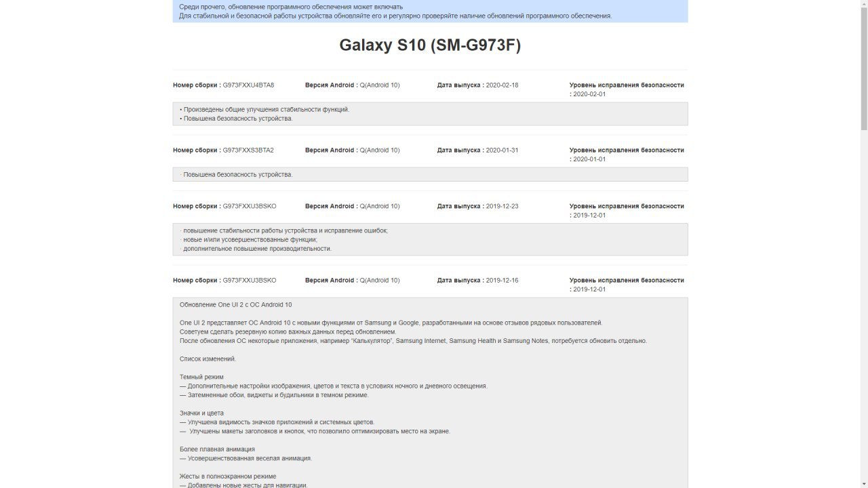Select build number G973FXXU4BTA8

[x=248, y=85]
